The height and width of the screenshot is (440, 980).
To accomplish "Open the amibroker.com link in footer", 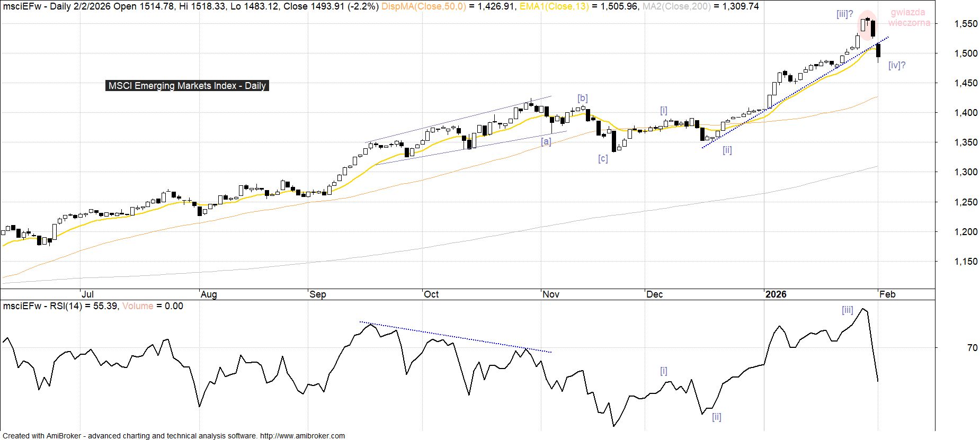I will pyautogui.click(x=302, y=436).
